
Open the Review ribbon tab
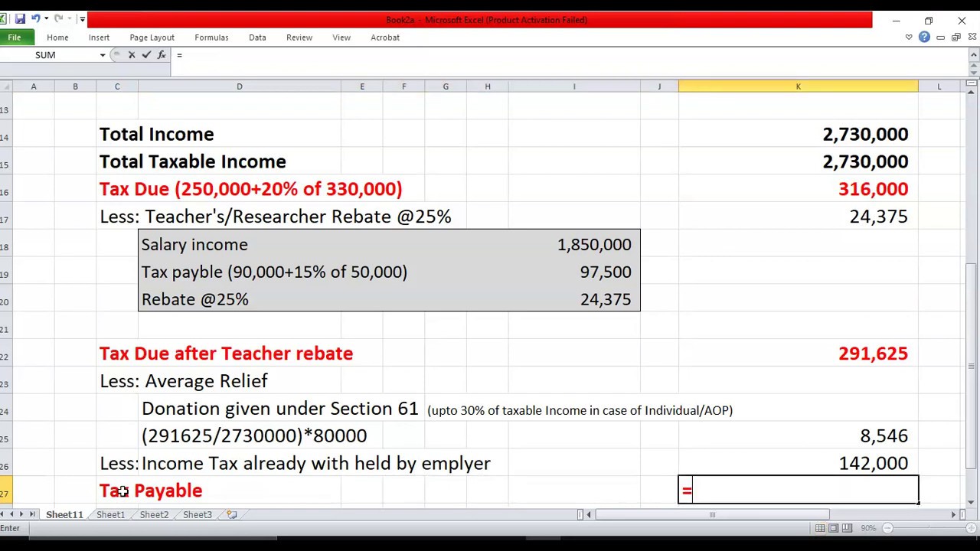point(299,37)
